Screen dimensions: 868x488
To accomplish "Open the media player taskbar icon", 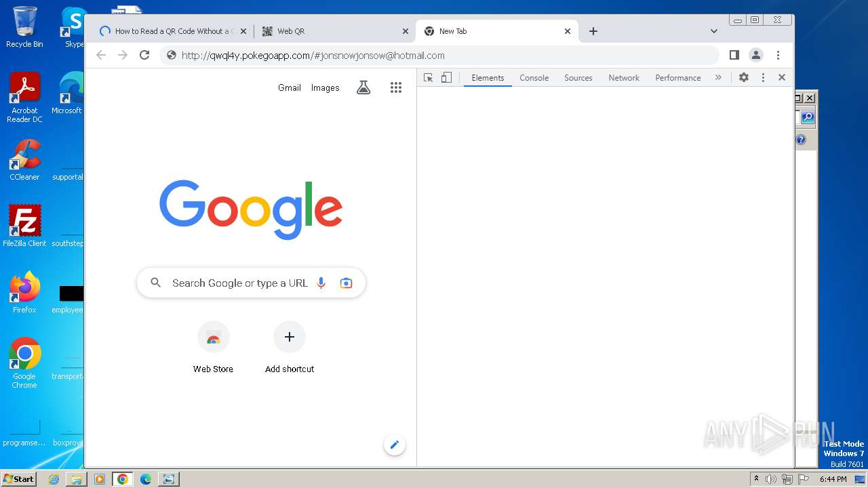I will [x=100, y=479].
